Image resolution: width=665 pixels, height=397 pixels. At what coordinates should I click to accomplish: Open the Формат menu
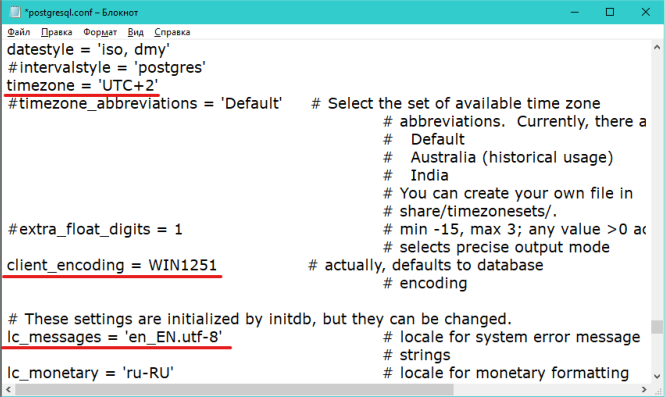100,32
